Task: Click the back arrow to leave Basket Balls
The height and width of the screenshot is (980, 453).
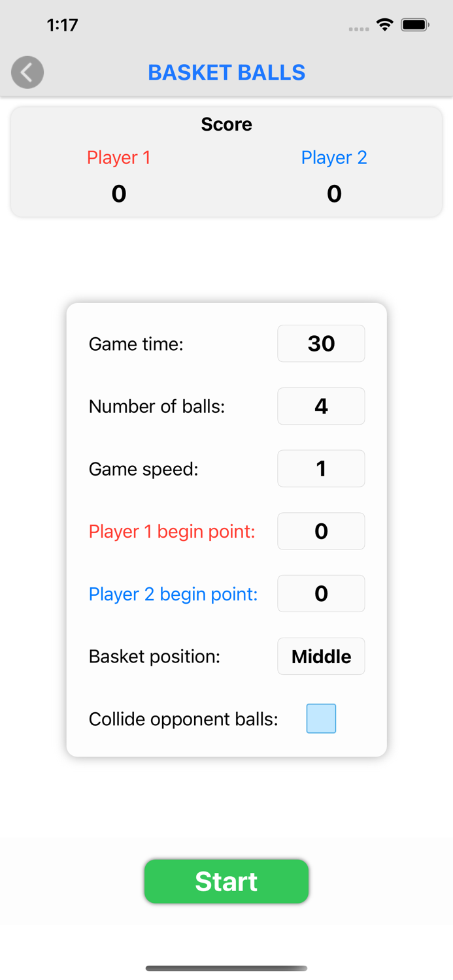Action: click(x=27, y=72)
